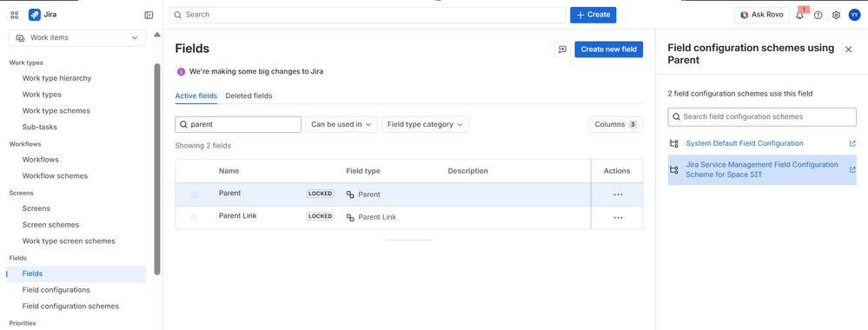This screenshot has height=330, width=868.
Task: Click the Parent Link field name
Action: click(237, 216)
